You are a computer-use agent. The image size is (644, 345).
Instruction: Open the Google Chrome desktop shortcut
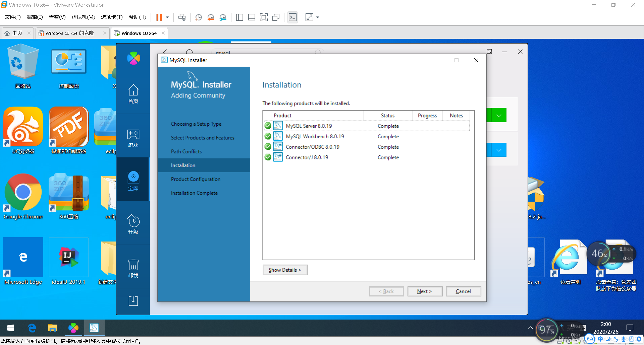coord(23,196)
